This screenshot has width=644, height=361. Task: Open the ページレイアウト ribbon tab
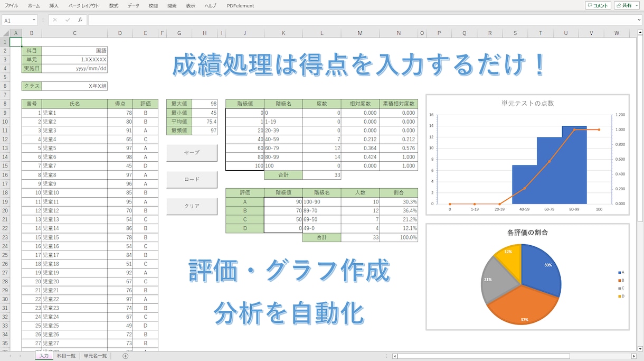coord(83,5)
